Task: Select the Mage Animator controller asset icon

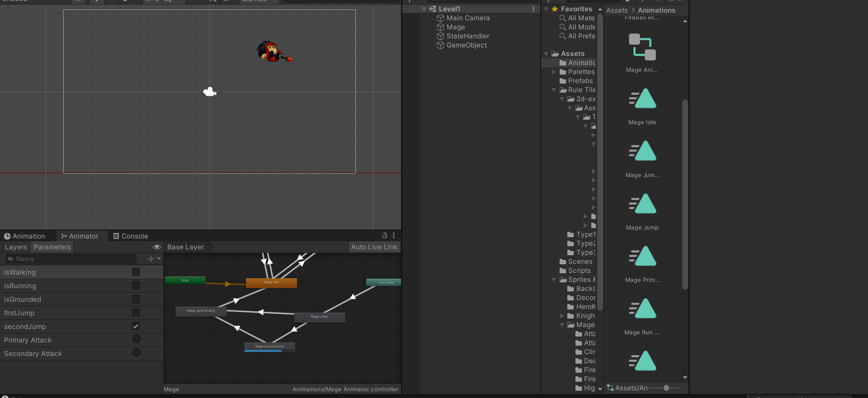Action: 642,47
